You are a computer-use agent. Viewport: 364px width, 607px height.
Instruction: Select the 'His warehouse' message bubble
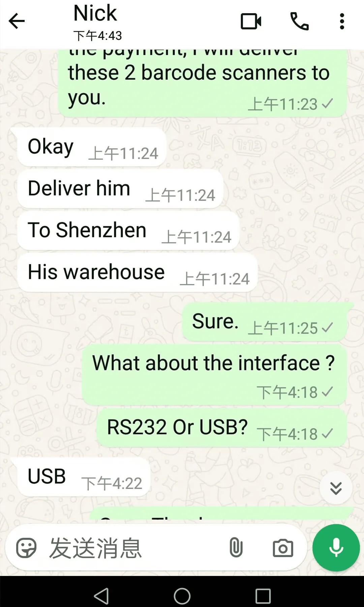click(138, 273)
